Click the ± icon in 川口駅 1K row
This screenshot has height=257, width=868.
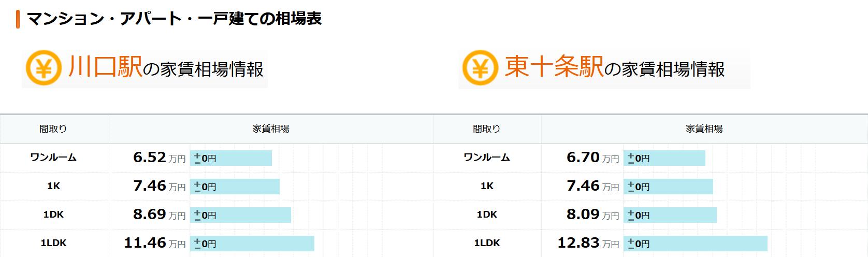[x=197, y=187]
